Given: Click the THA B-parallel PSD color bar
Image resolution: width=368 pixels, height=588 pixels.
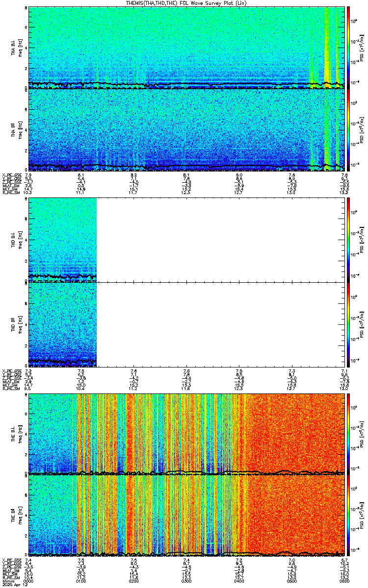Looking at the screenshot, I should pos(349,129).
